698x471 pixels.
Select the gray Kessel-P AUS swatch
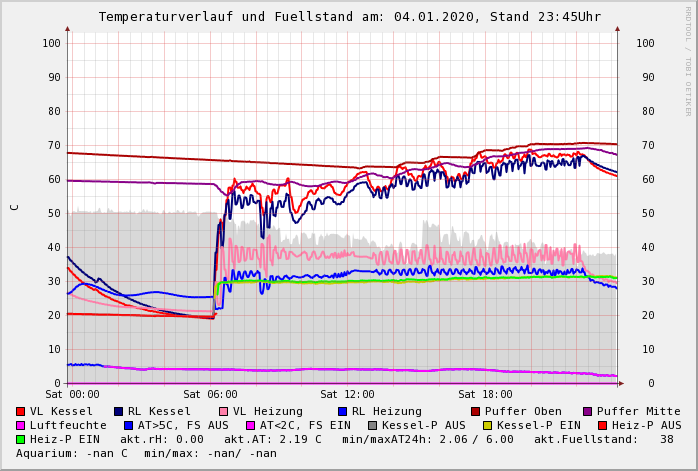(371, 425)
